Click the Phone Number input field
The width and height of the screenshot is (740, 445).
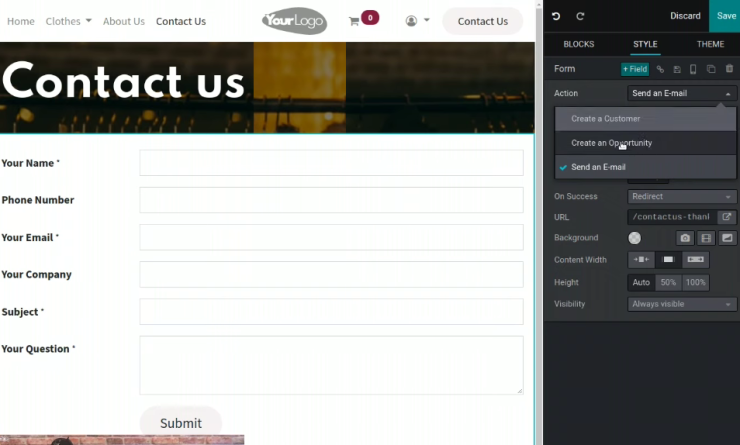point(331,200)
